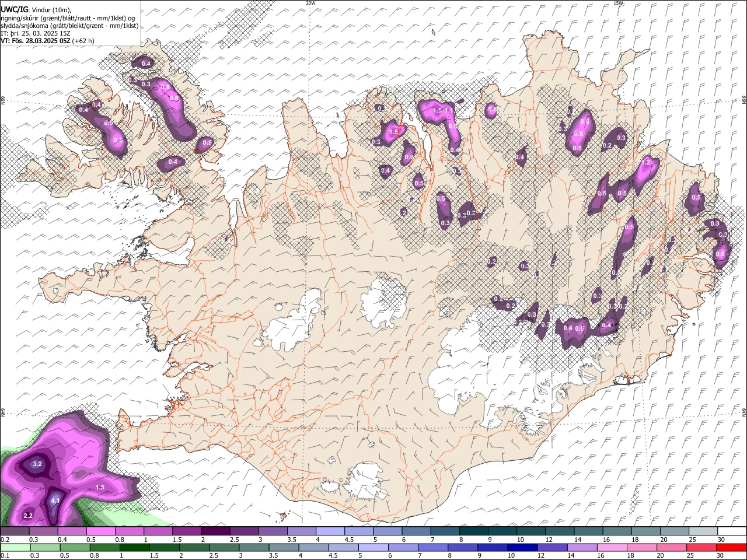The width and height of the screenshot is (747, 560).
Task: Click the '2.2' precipitation value in the southwest corner
Action: (27, 516)
